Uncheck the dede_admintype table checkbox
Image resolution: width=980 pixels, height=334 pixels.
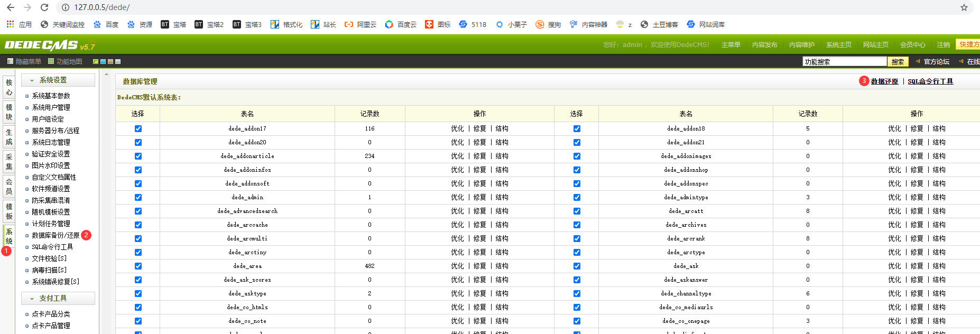[577, 197]
